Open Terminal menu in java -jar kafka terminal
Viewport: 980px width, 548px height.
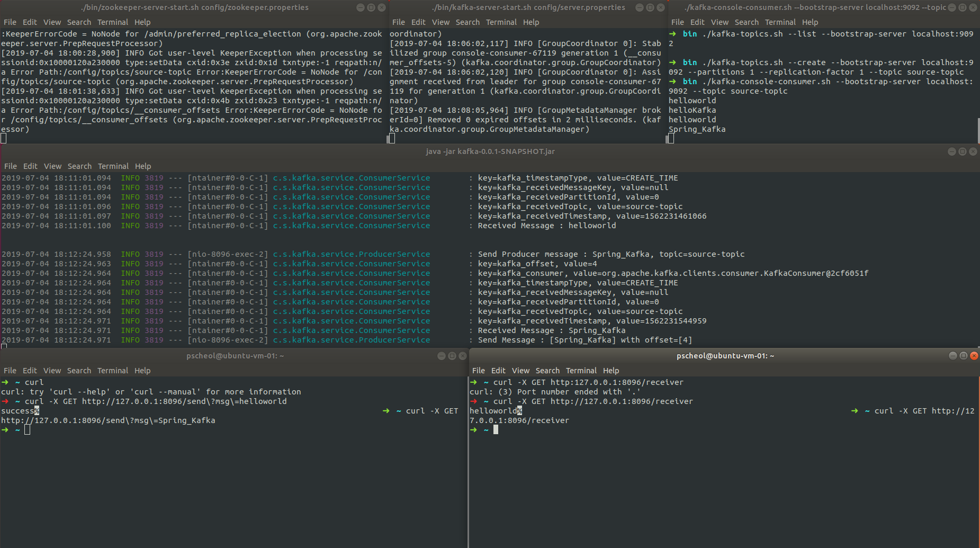[x=113, y=166]
